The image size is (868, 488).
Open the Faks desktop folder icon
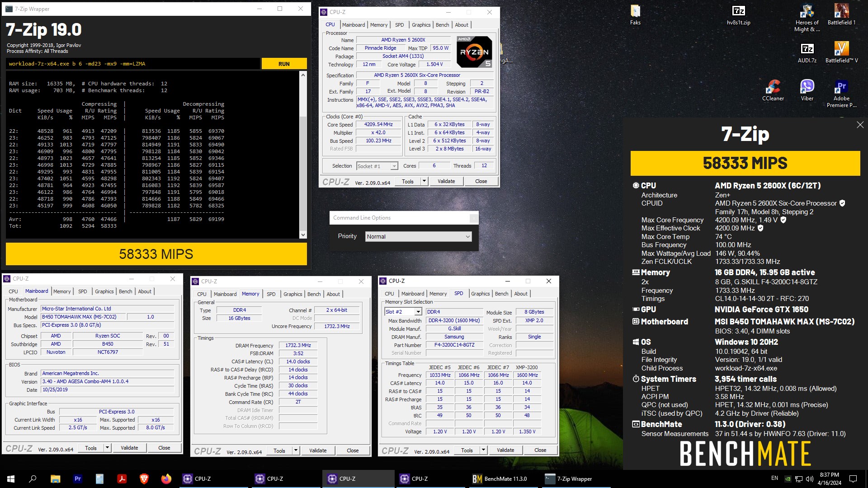(635, 14)
